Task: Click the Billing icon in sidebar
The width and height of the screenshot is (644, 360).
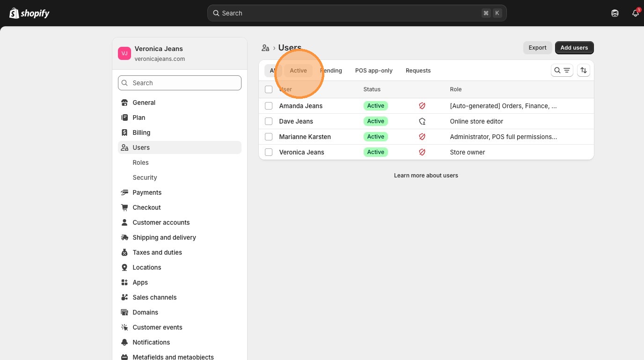Action: [x=124, y=132]
